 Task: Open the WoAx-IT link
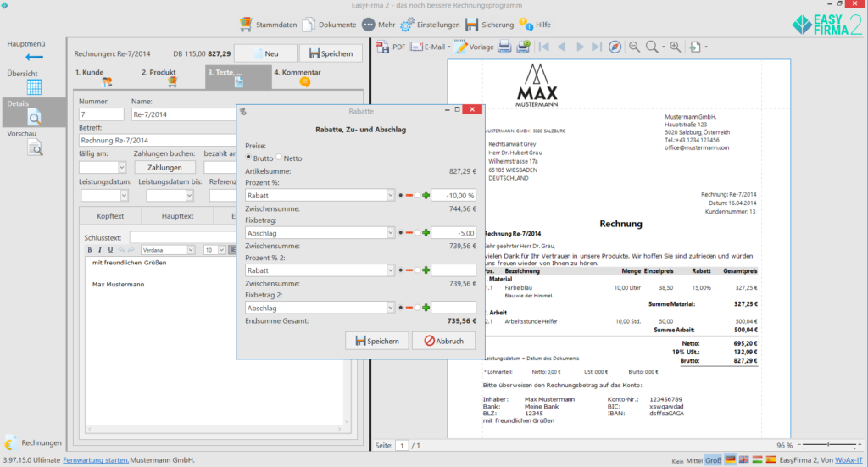click(x=849, y=460)
